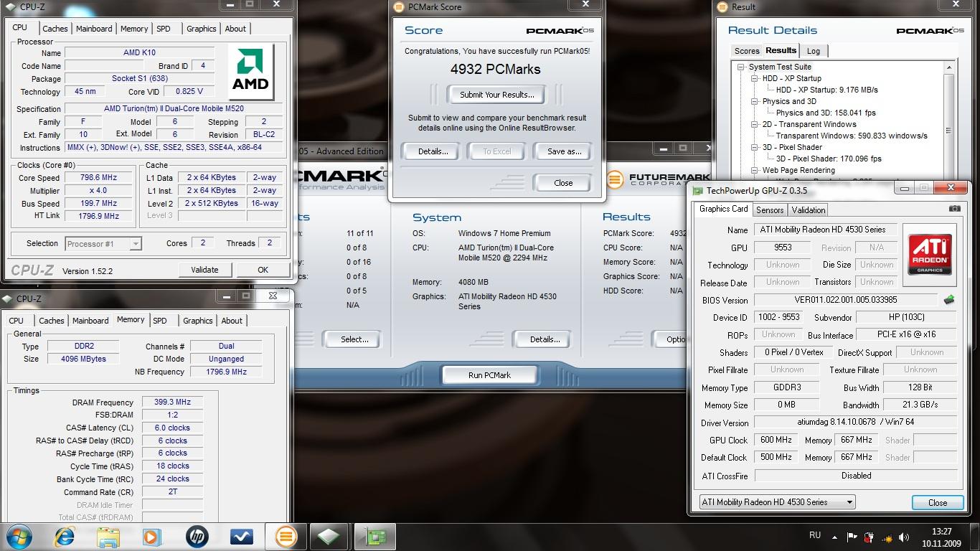Click the green BIOS save chip icon

coord(948,300)
